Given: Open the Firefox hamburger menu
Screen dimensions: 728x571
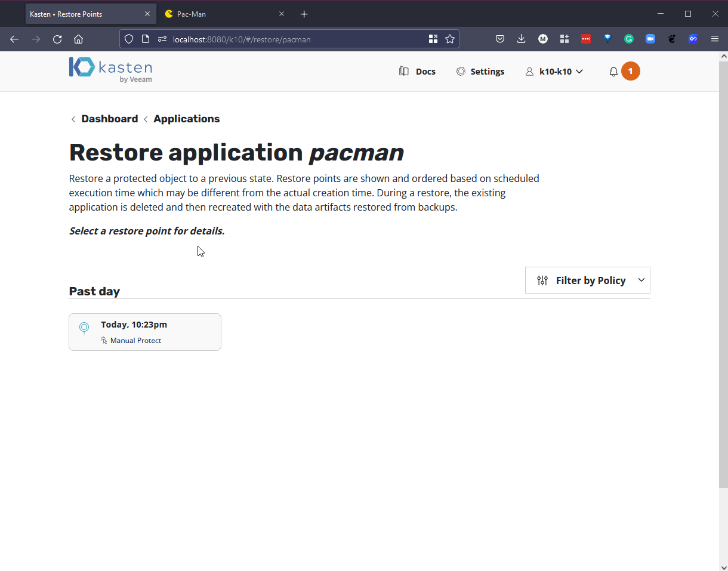Looking at the screenshot, I should pos(714,39).
